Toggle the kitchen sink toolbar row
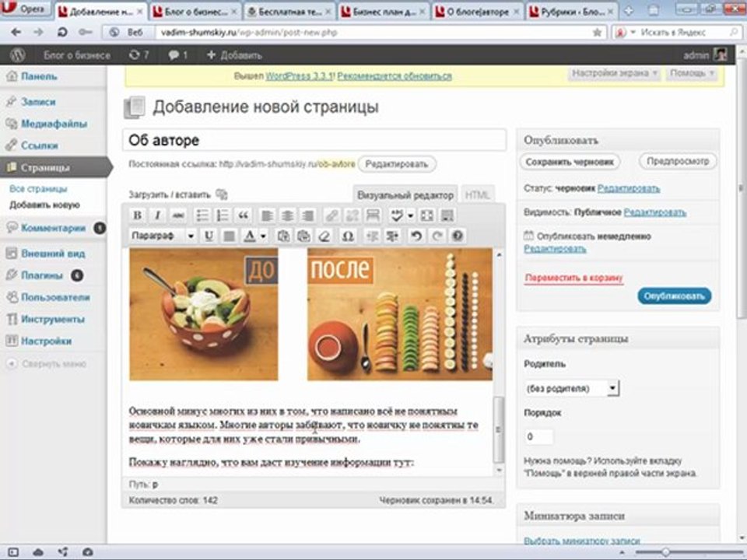Image resolution: width=747 pixels, height=560 pixels. pyautogui.click(x=447, y=215)
